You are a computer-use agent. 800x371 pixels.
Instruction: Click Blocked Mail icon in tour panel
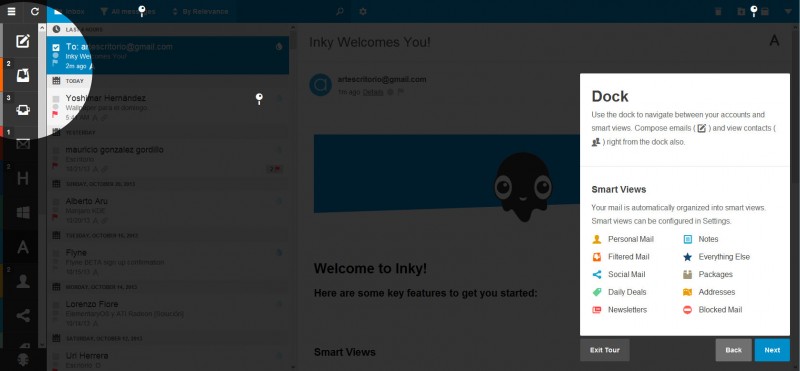[x=687, y=310]
